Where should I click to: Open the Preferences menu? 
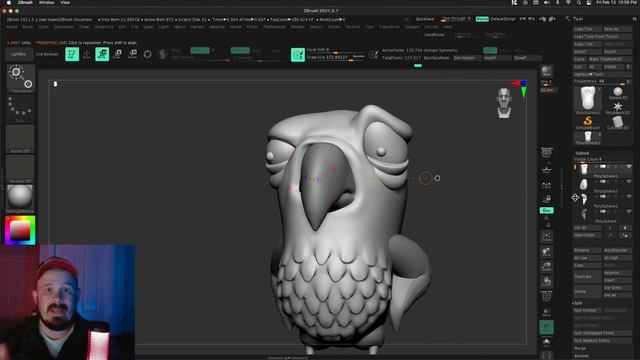point(274,27)
